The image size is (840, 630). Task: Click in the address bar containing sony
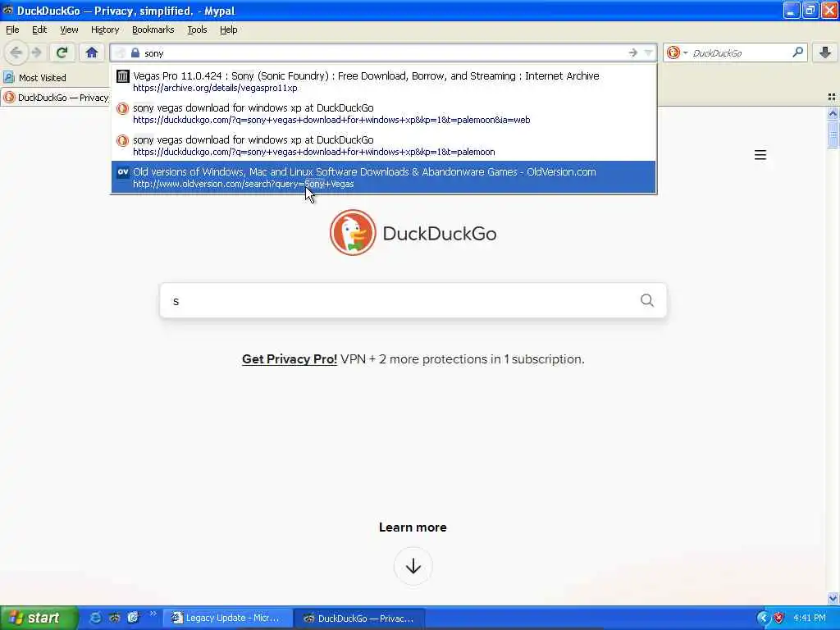coord(383,53)
